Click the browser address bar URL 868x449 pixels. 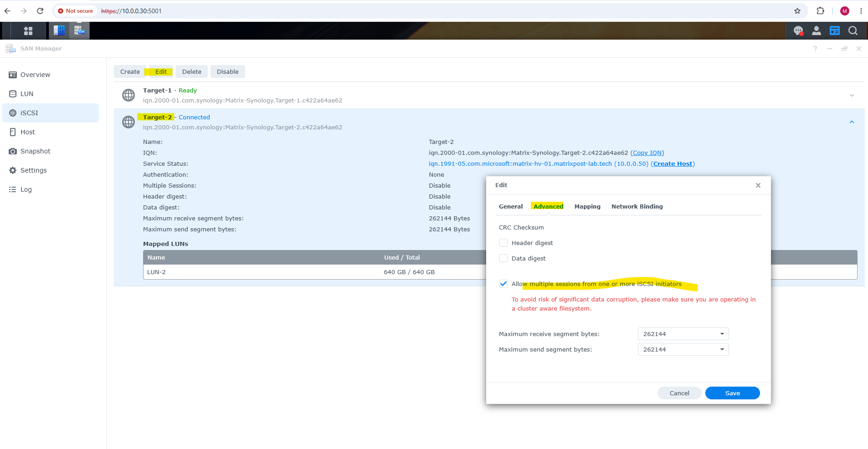(131, 11)
